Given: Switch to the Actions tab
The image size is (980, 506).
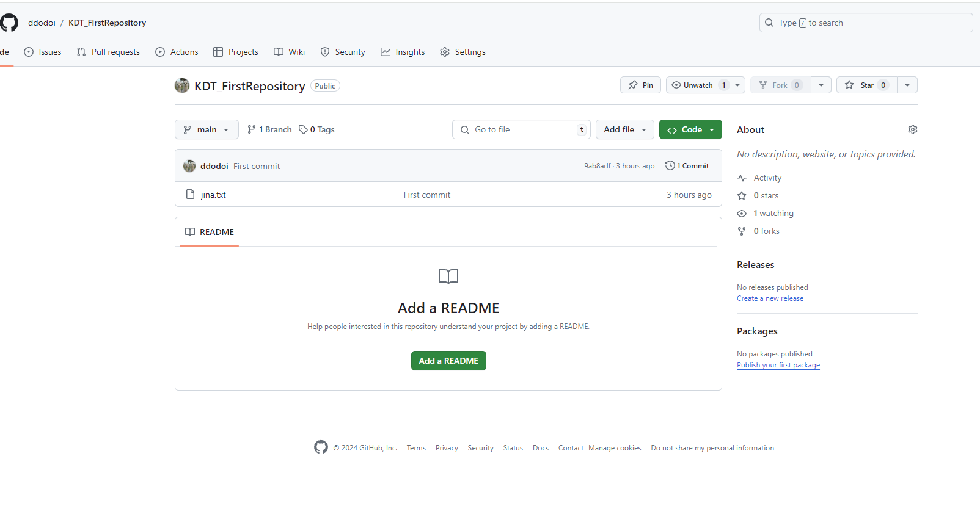Looking at the screenshot, I should (x=177, y=52).
